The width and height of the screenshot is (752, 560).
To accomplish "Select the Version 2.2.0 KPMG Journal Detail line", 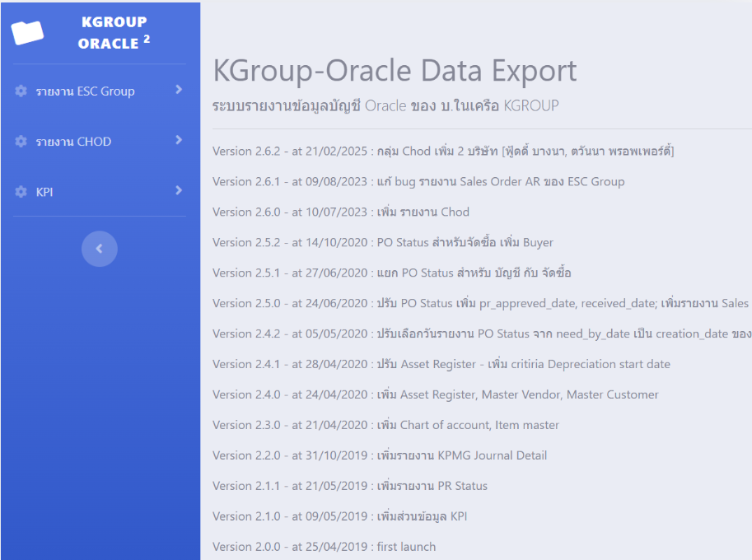I will tap(379, 455).
